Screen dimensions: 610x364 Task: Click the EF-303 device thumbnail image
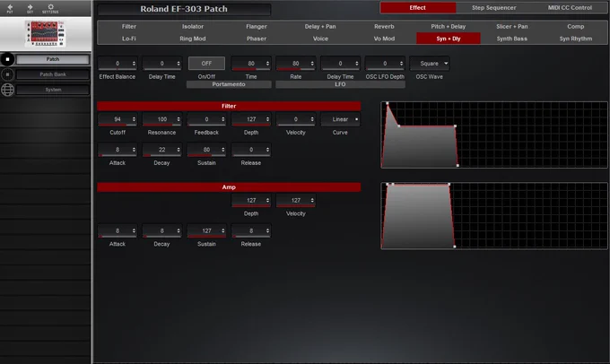pos(46,33)
